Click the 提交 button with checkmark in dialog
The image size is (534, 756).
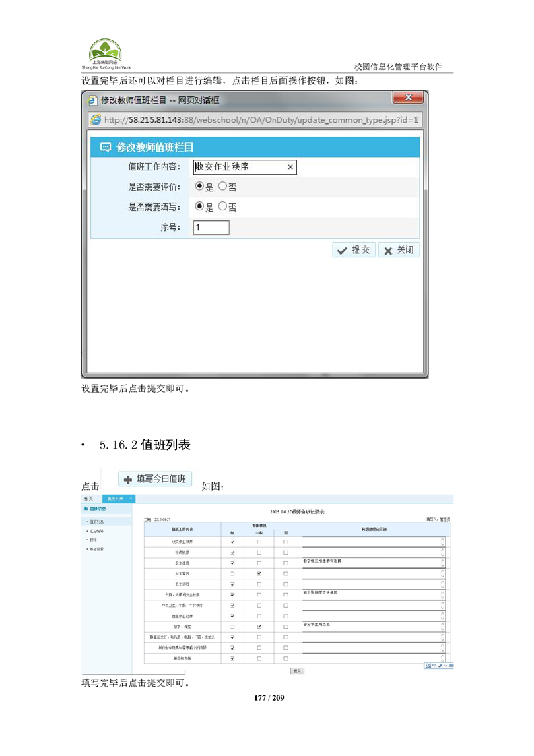coord(354,250)
